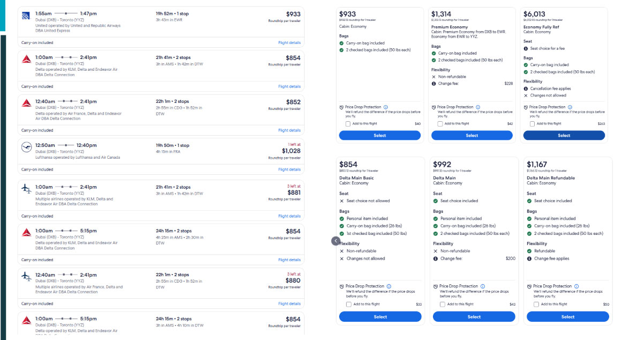644x340 pixels.
Task: Check Add to this flight on the $992 Delta Main fare
Action: pyautogui.click(x=441, y=304)
